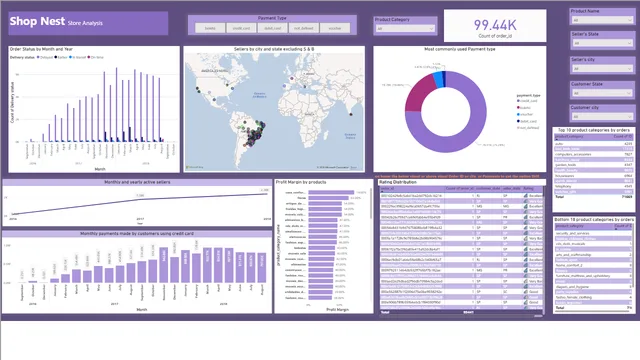640x360 pixels.
Task: Click the Earlier legend marker in Order Status chart
Action: click(x=56, y=58)
